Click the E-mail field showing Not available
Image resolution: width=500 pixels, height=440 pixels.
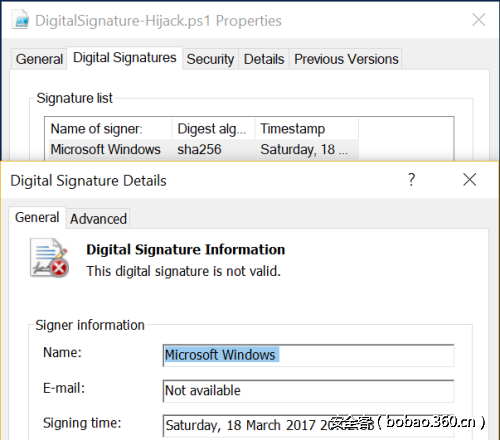point(308,391)
